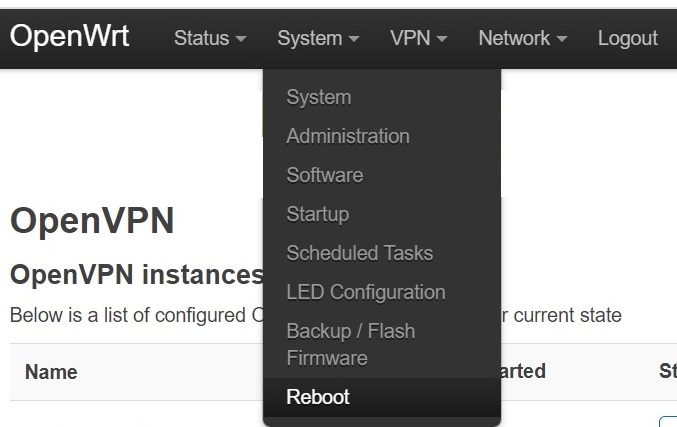Click the Name column header
677x427 pixels.
51,372
